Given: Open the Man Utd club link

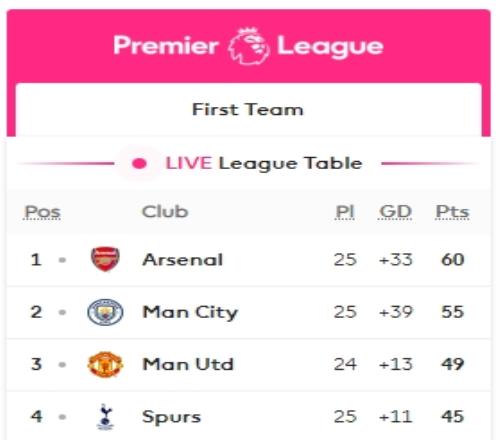Looking at the screenshot, I should click(x=188, y=364).
